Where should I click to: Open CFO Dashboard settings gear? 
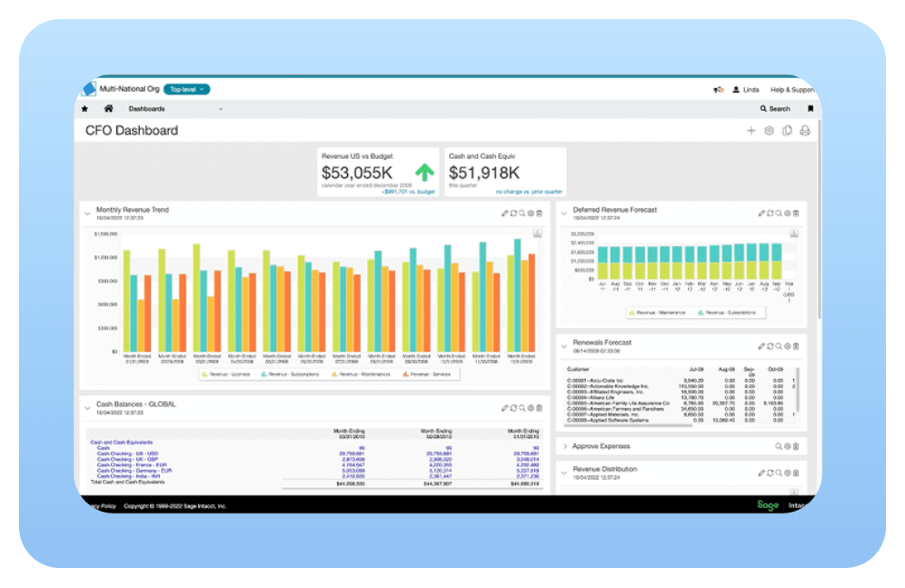pos(769,131)
